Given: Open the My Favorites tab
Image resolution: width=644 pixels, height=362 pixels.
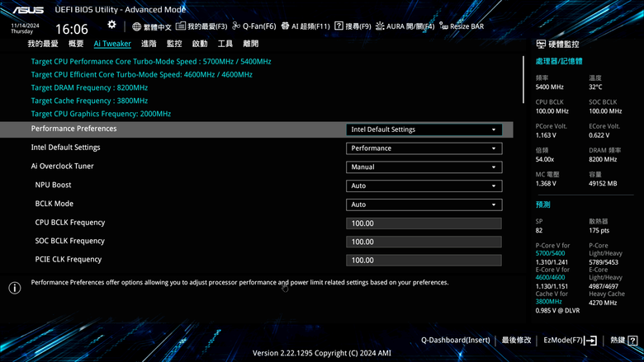Looking at the screenshot, I should point(43,44).
